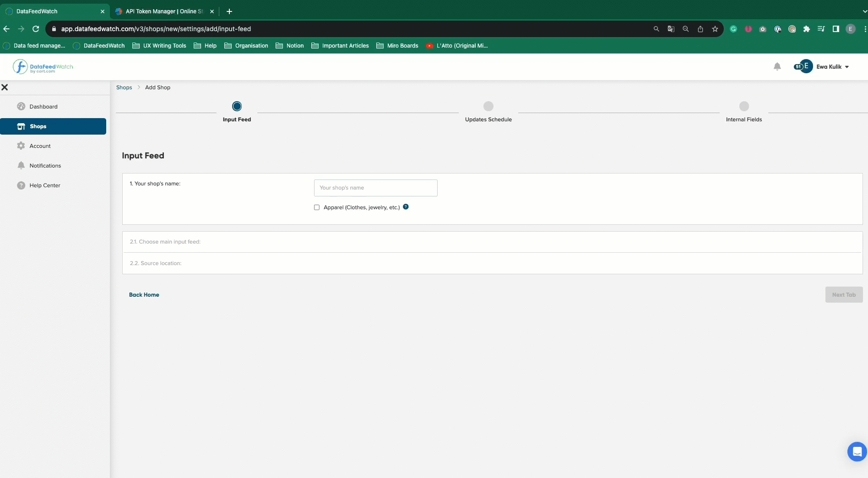This screenshot has height=478, width=868.
Task: Open the Data feed manage... bookmark
Action: [x=34, y=46]
